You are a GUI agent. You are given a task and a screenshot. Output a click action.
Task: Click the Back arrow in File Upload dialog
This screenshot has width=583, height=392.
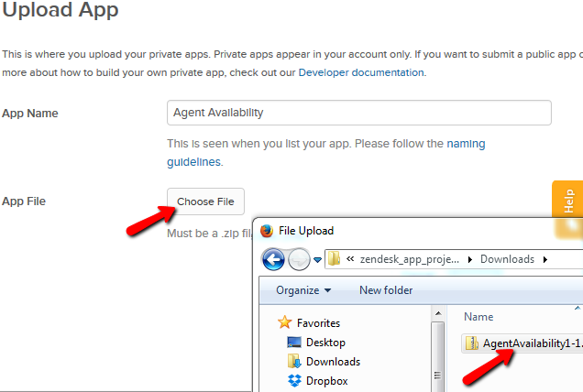[x=273, y=259]
